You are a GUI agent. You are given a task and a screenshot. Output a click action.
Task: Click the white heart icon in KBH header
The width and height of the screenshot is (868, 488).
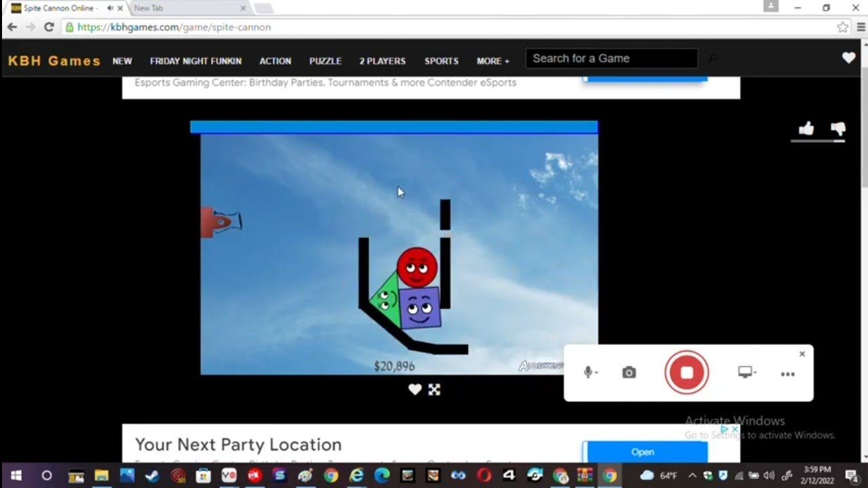point(848,58)
